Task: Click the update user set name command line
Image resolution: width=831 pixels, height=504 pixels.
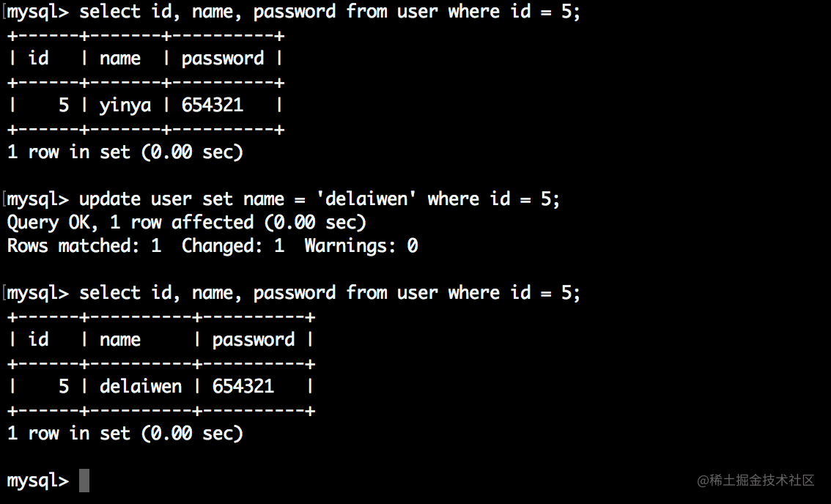Action: coord(283,199)
